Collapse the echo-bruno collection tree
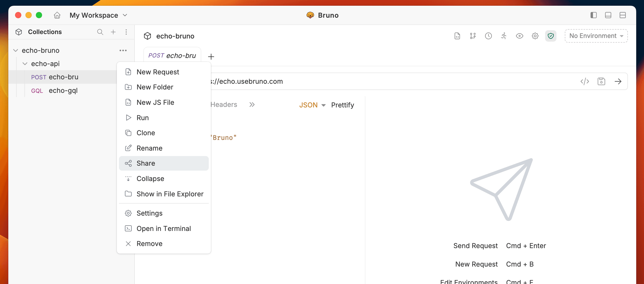This screenshot has height=284, width=644. [x=16, y=50]
